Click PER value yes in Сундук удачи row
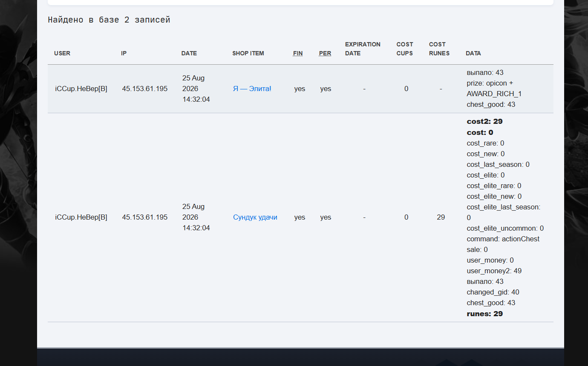The height and width of the screenshot is (366, 588). pyautogui.click(x=326, y=217)
